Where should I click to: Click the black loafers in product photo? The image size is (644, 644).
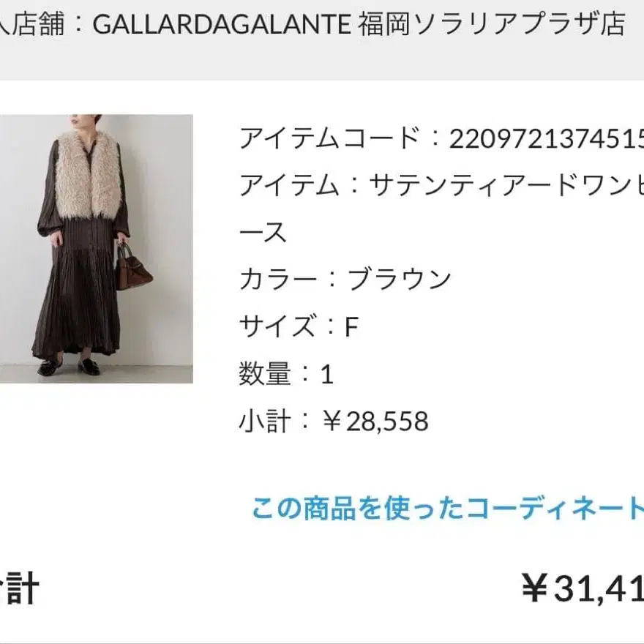[69, 367]
